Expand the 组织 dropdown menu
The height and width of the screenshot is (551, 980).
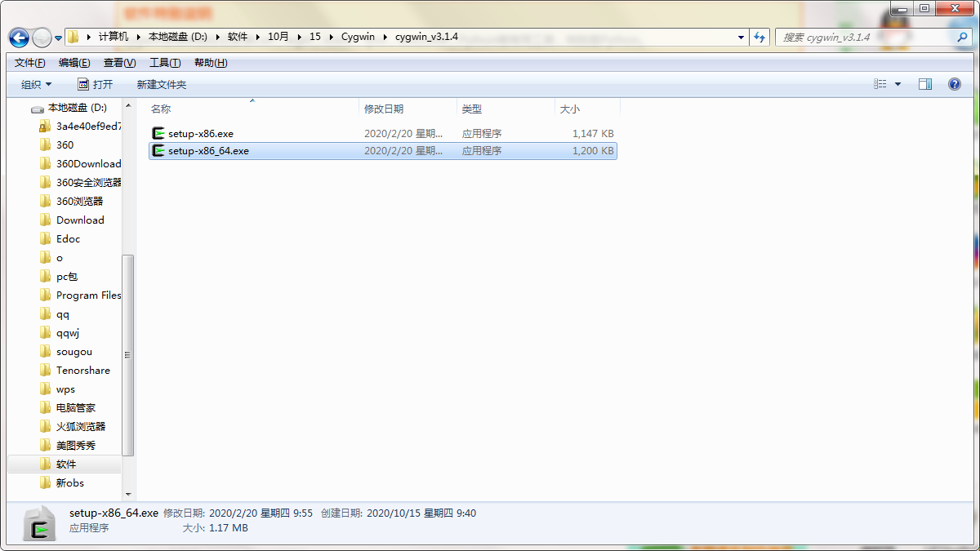coord(37,84)
